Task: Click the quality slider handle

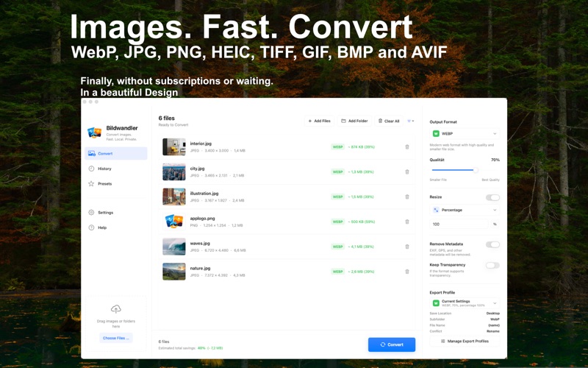Action: [x=476, y=170]
